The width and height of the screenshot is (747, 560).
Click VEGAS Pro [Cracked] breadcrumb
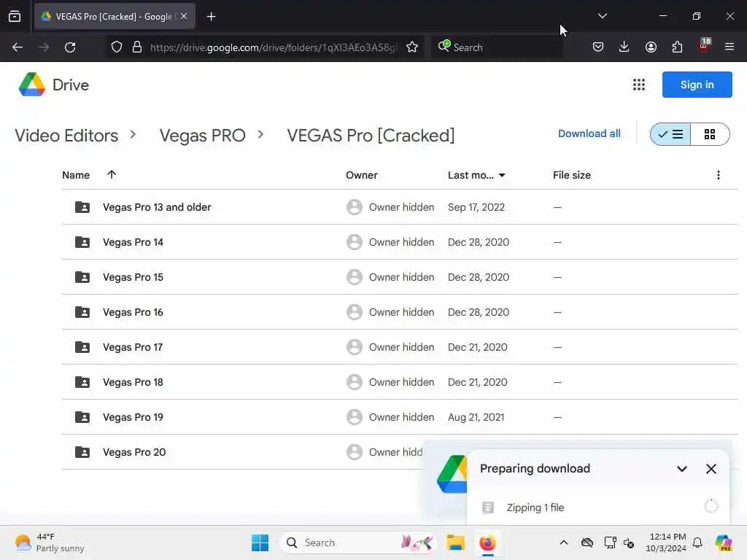(x=371, y=136)
